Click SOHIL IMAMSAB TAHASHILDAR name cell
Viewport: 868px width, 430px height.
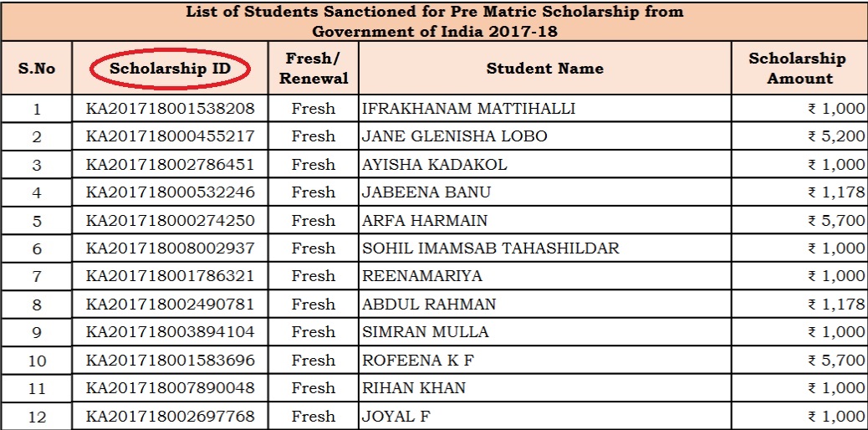pos(491,248)
